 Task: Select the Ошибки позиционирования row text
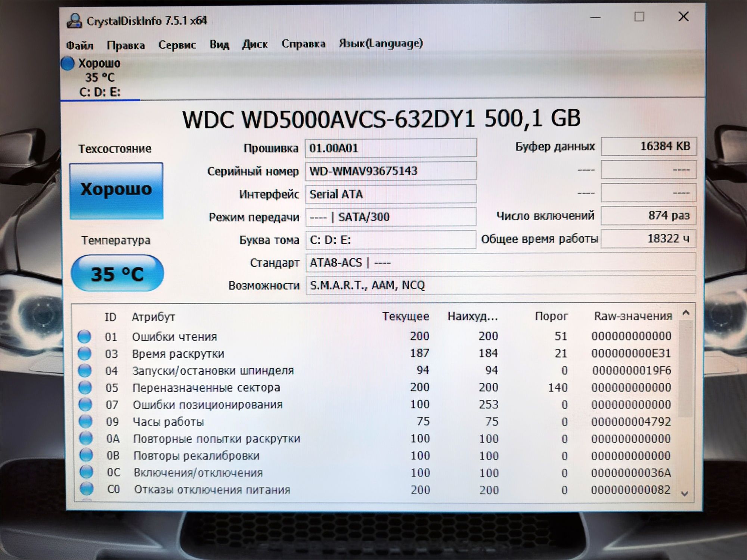[x=208, y=405]
